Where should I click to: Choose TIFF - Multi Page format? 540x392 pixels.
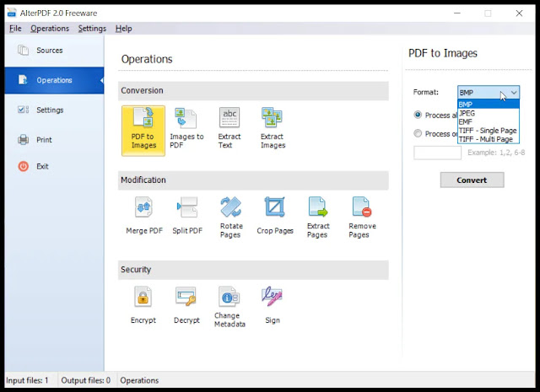coord(489,139)
